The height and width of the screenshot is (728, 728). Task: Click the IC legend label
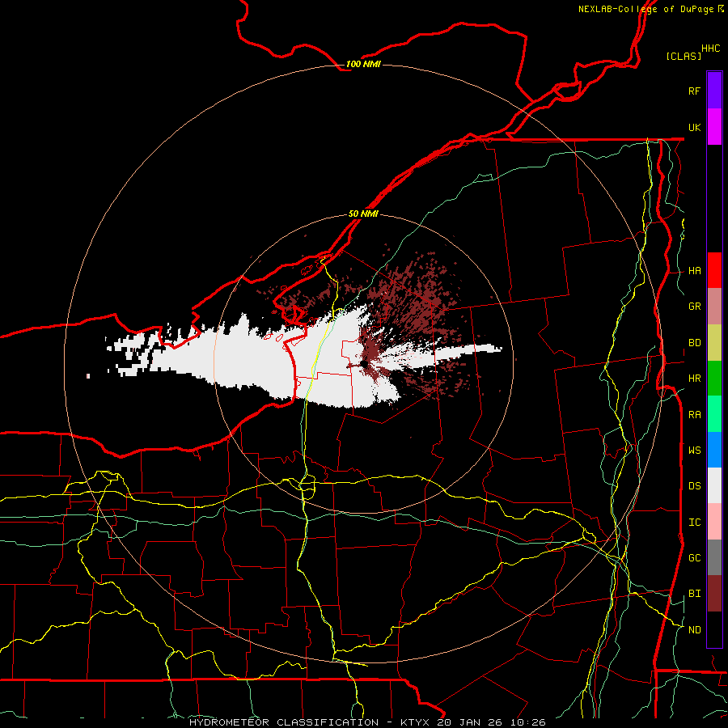point(694,523)
